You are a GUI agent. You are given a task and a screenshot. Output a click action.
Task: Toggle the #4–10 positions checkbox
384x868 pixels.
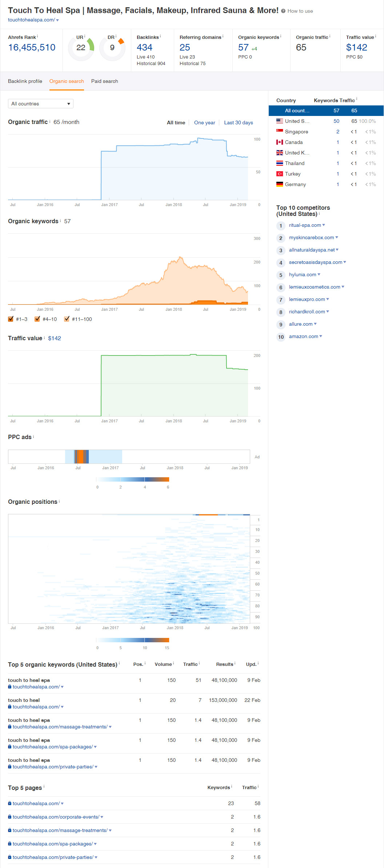point(37,319)
